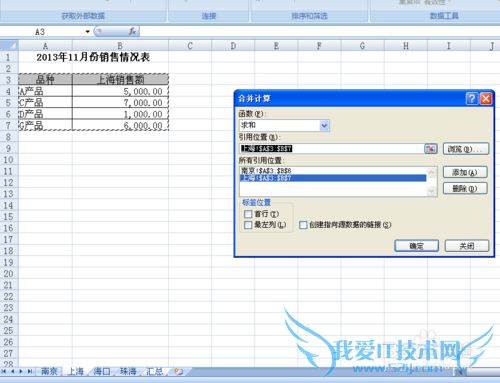
Task: Click the insert new worksheet tab icon
Action: [x=179, y=371]
